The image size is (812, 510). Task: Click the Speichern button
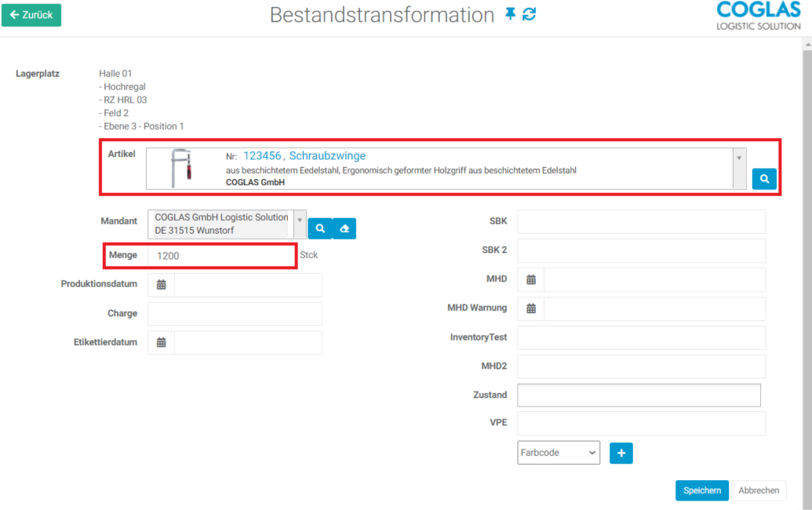[701, 490]
